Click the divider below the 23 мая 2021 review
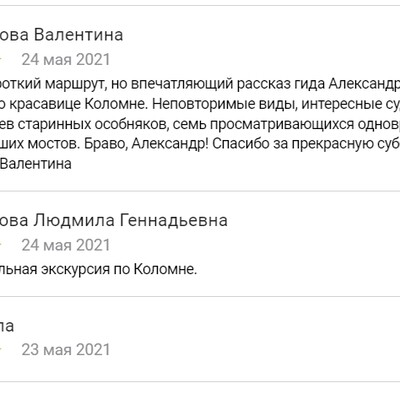The image size is (400, 399). [200, 382]
